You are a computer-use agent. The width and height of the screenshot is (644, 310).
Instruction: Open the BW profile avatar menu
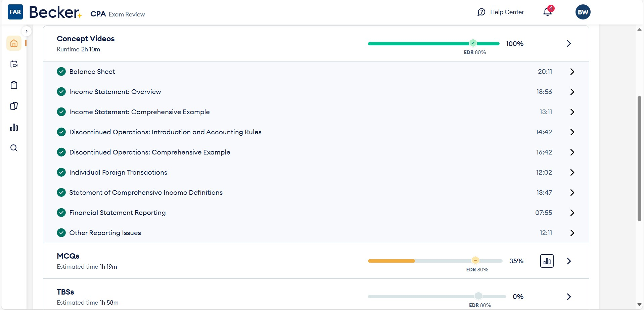click(583, 12)
